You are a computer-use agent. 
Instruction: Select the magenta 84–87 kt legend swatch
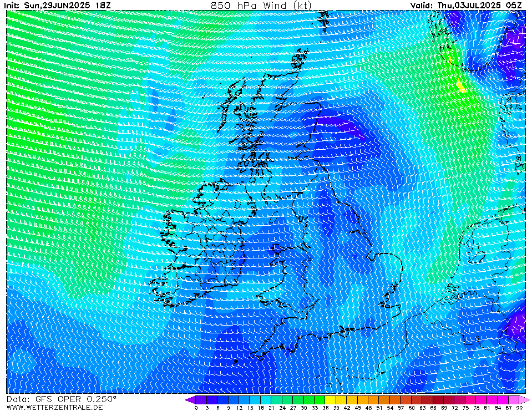pos(503,399)
